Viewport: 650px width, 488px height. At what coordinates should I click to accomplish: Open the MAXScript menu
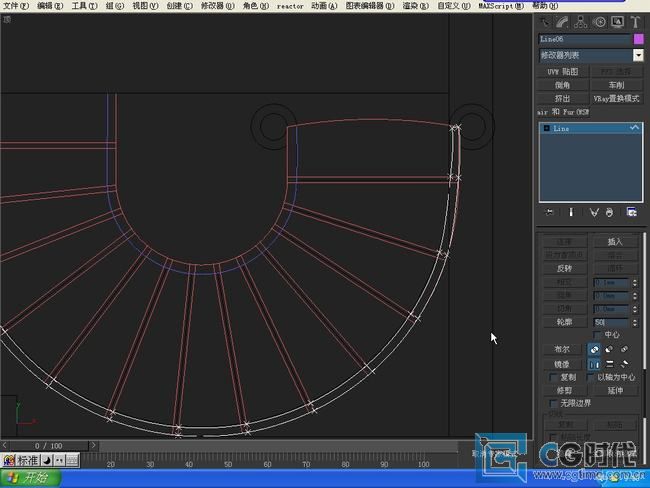click(501, 6)
